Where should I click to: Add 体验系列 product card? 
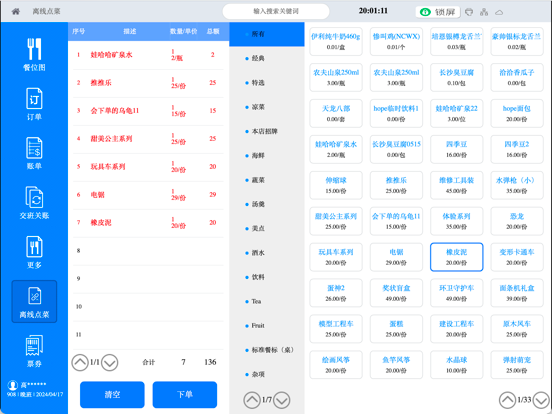(457, 221)
